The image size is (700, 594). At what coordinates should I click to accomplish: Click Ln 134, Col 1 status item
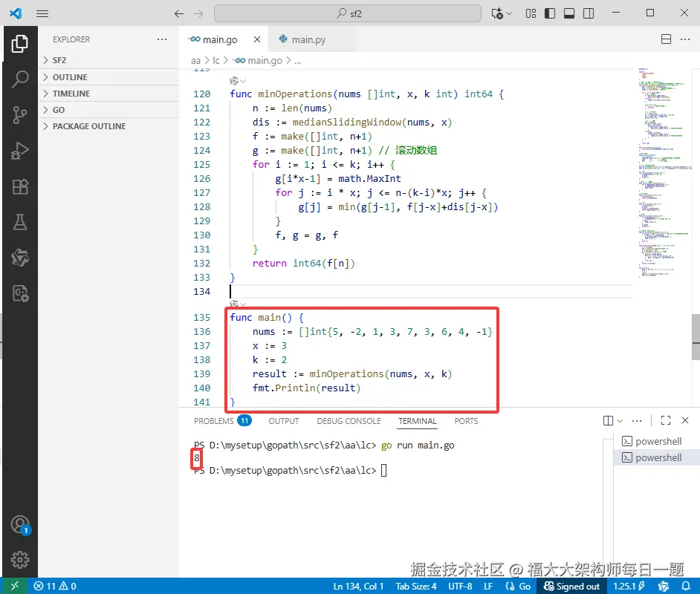358,586
